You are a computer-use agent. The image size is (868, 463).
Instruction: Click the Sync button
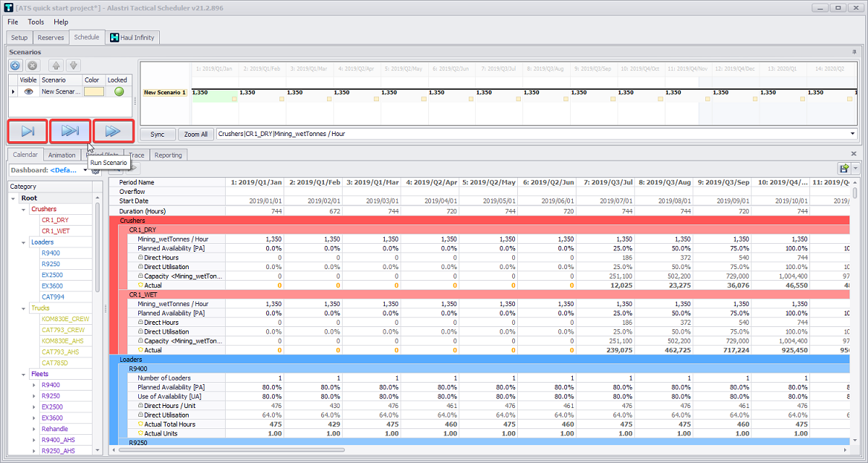tap(158, 135)
